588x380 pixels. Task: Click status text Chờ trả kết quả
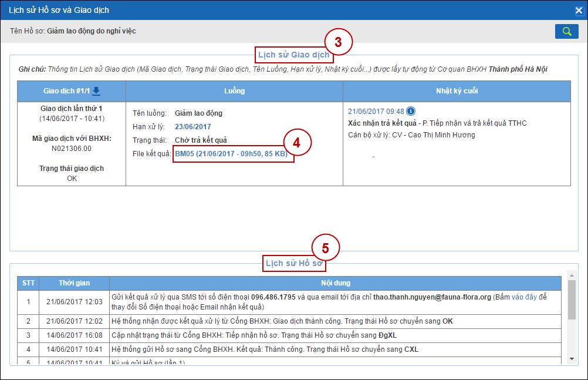(201, 140)
